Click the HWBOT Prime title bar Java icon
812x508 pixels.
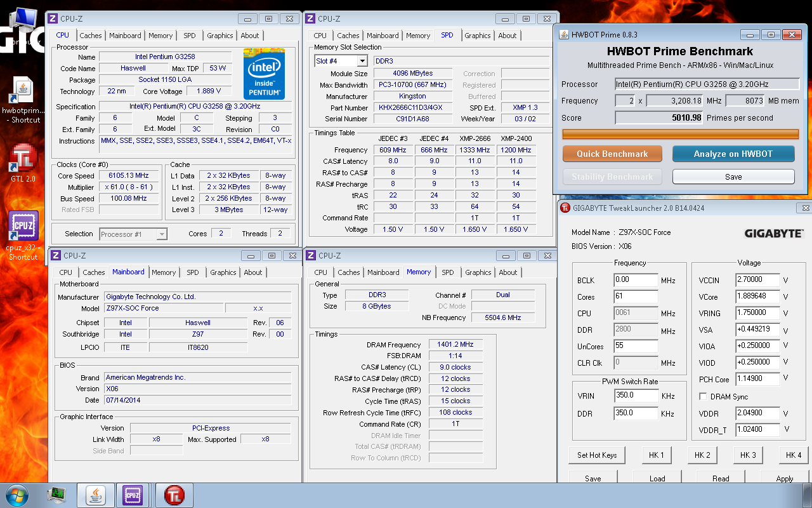[x=564, y=35]
